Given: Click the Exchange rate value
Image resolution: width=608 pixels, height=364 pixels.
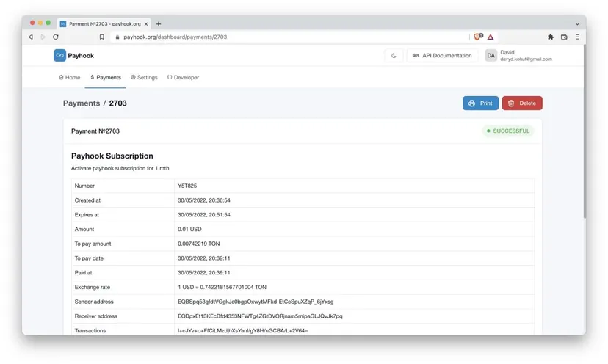Looking at the screenshot, I should [222, 287].
